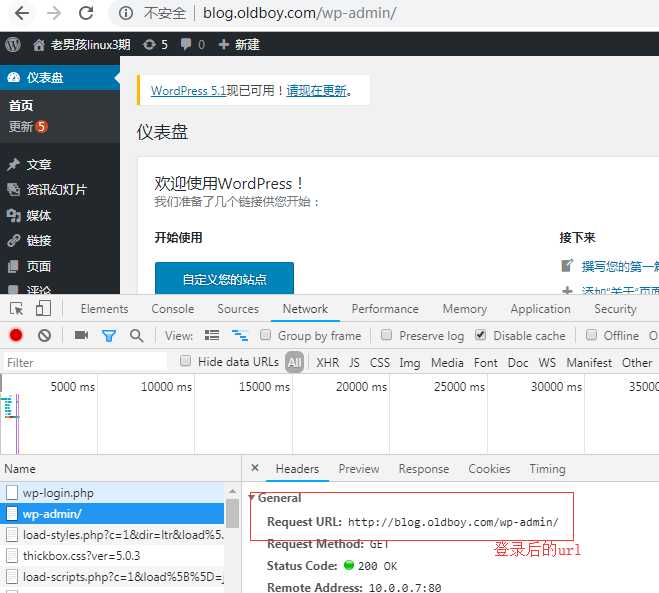Click the blue 自定义您的站点 button
Screen dimensions: 659x593
224,279
